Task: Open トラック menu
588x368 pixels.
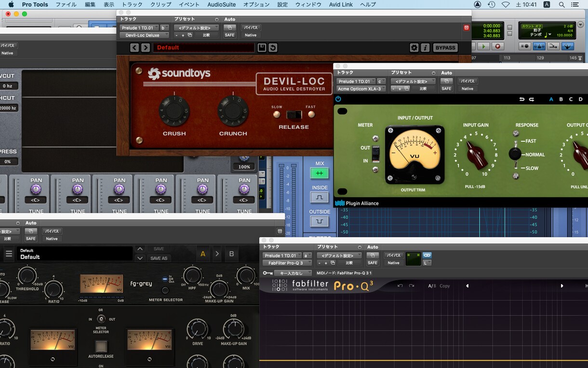Action: pyautogui.click(x=132, y=4)
